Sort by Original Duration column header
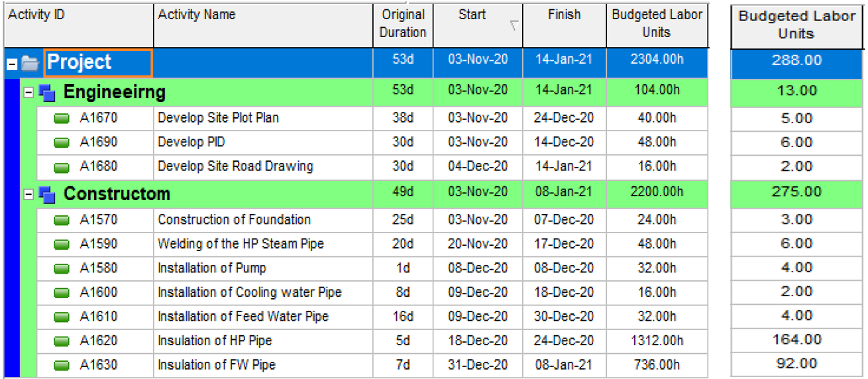 [x=403, y=23]
